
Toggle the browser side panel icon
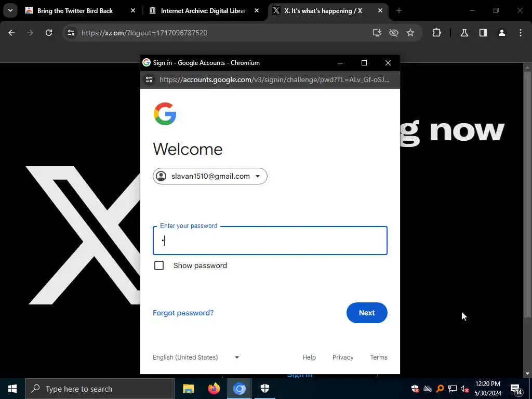(x=483, y=33)
